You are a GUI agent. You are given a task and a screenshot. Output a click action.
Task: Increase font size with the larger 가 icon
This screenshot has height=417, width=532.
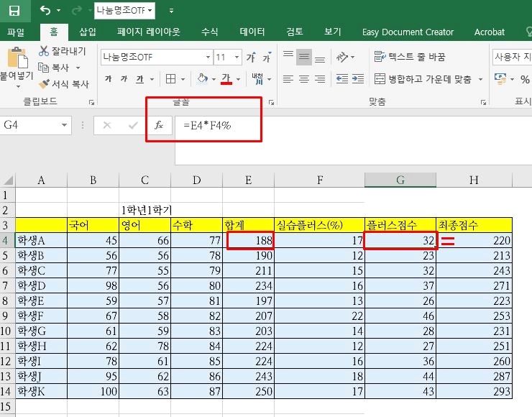(x=251, y=57)
